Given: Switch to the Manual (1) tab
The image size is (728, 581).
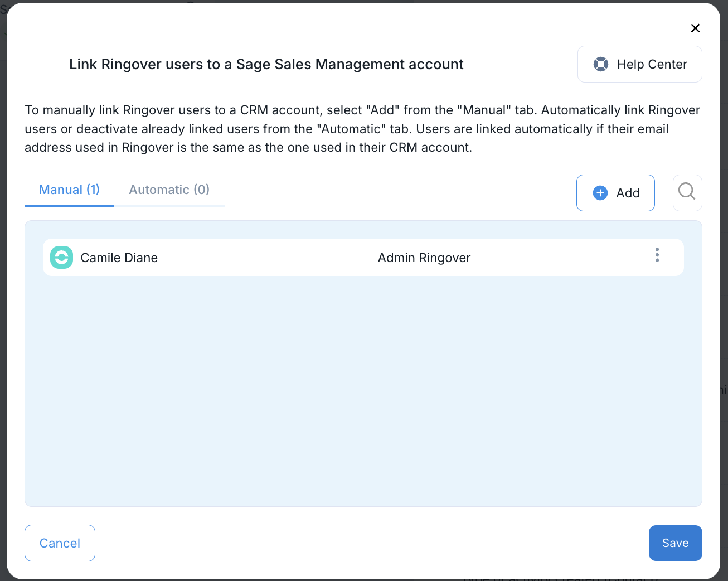Looking at the screenshot, I should click(69, 190).
